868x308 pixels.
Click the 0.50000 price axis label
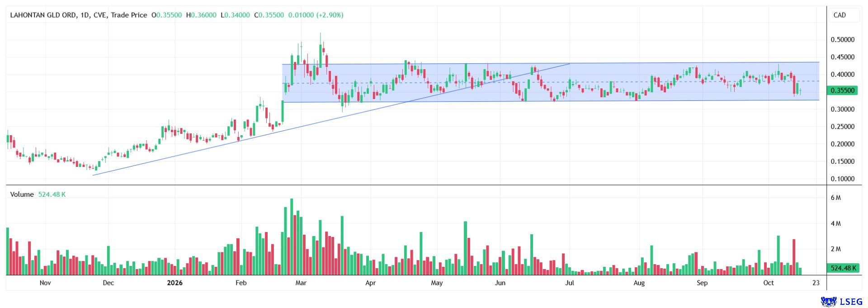point(843,40)
